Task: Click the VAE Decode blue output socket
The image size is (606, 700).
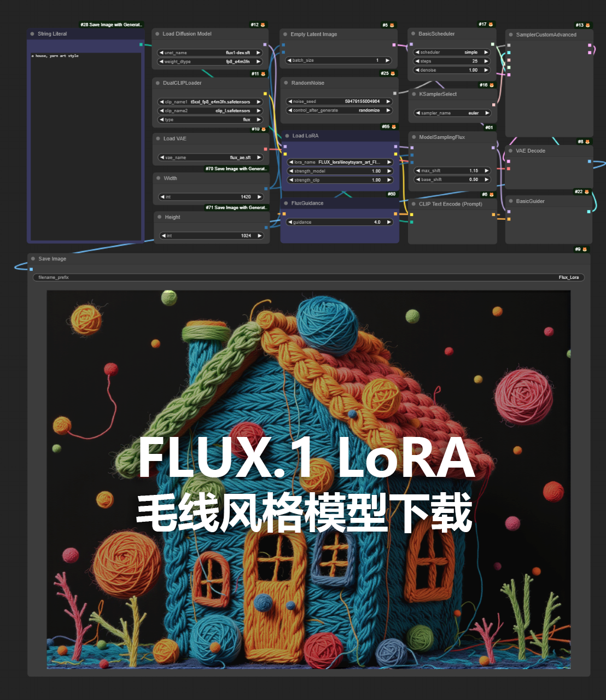Action: (590, 161)
